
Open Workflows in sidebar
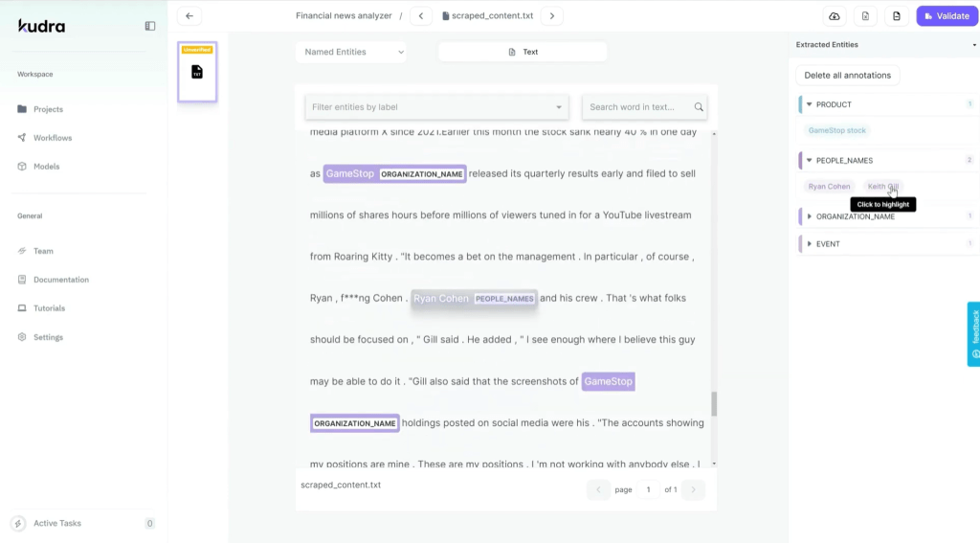click(x=53, y=138)
